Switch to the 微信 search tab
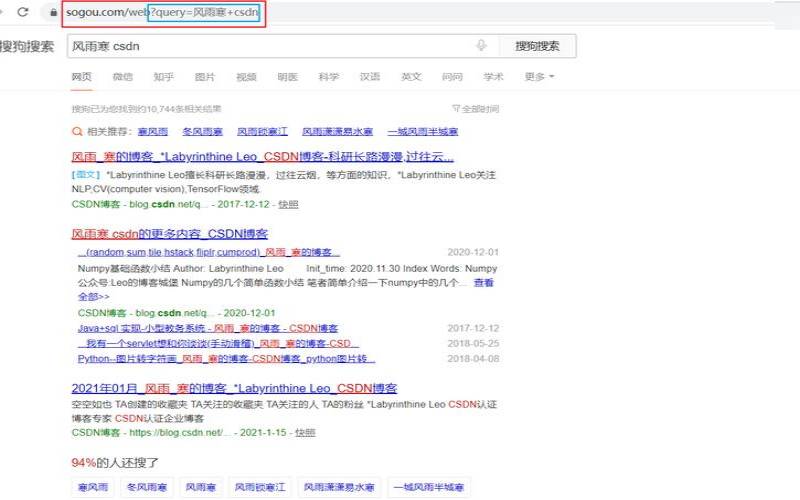 tap(122, 77)
